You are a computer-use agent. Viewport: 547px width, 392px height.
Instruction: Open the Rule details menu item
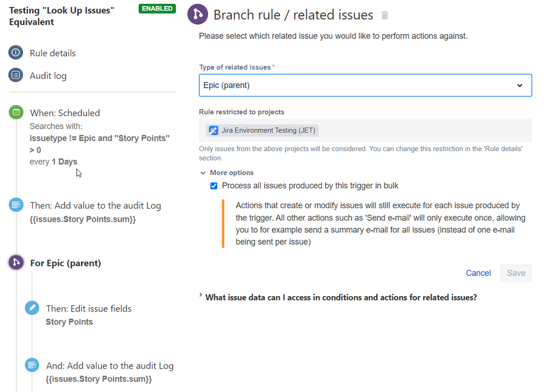coord(53,53)
